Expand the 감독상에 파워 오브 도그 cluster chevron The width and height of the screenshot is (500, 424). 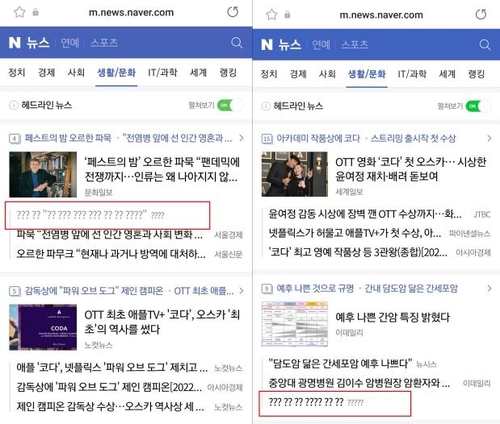coord(241,291)
